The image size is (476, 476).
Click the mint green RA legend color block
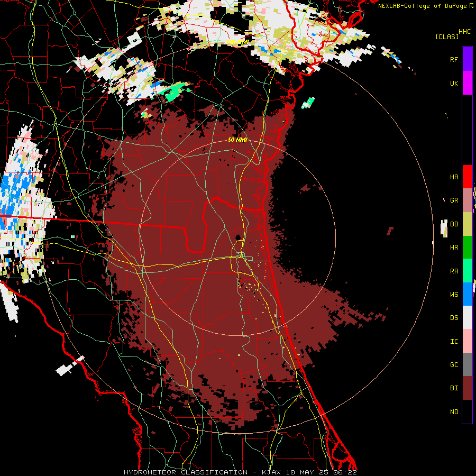[x=467, y=271]
